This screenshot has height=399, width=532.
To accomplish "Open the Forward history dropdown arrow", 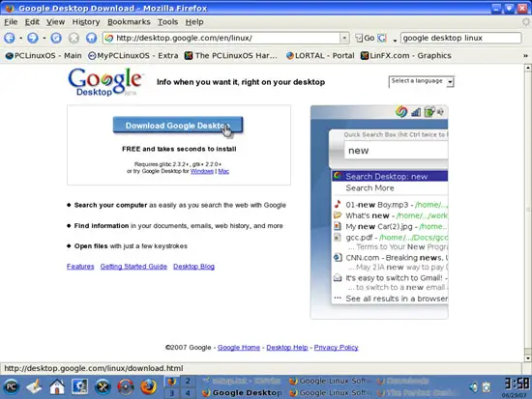I will [44, 38].
